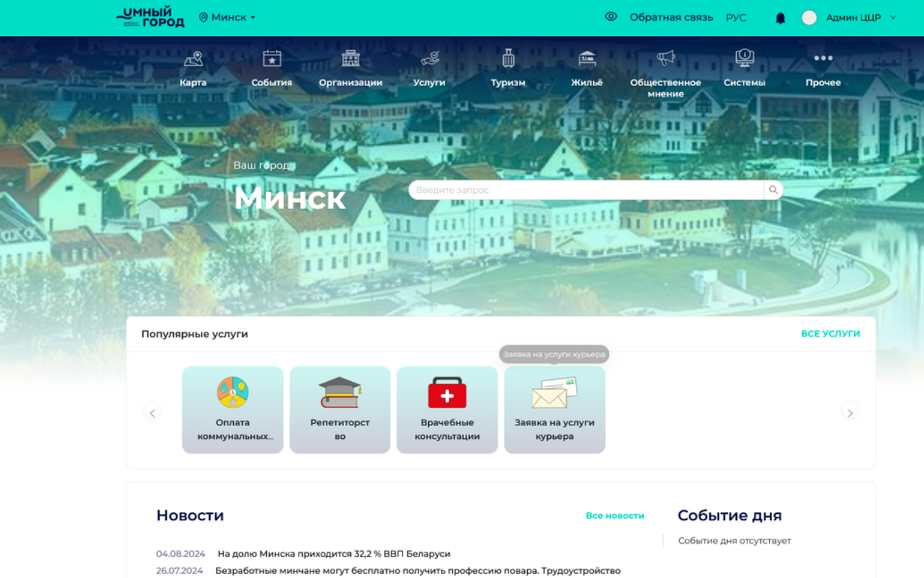Open the Системы monitor icon
924x578 pixels.
(x=744, y=58)
